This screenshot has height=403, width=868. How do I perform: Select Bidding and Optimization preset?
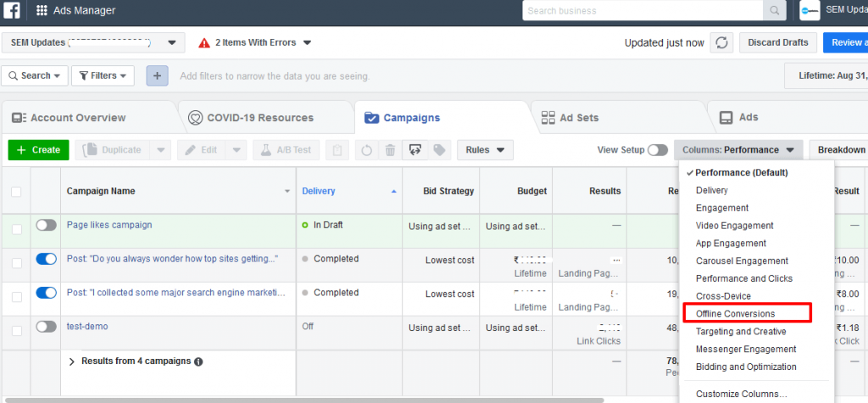[x=746, y=367]
